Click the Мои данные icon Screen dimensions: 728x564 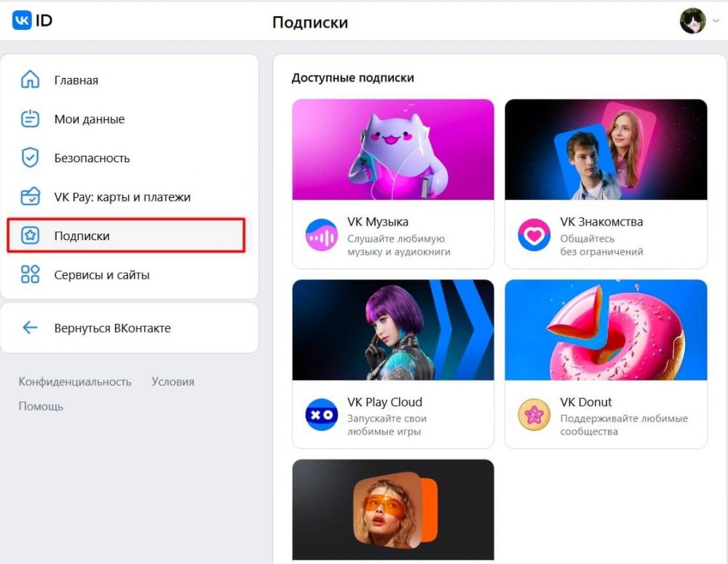click(30, 119)
